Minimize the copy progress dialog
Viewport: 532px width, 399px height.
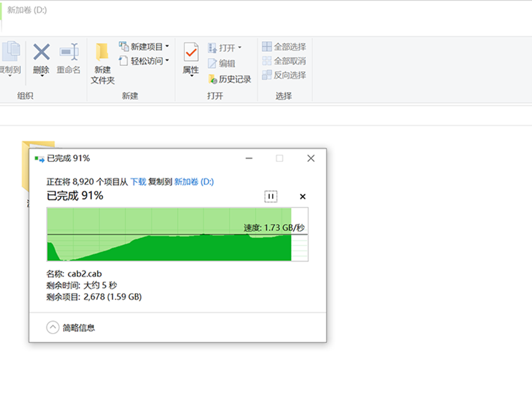pyautogui.click(x=249, y=158)
